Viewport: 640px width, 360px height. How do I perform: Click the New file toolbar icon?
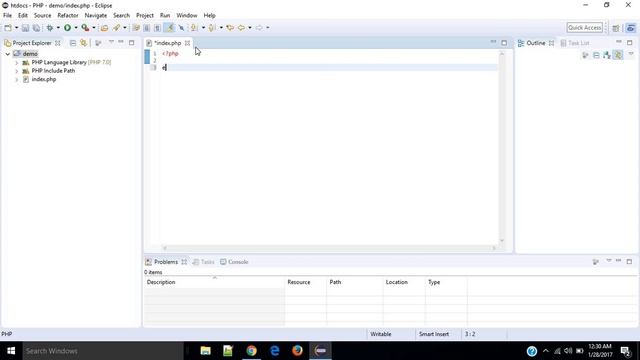point(8,28)
